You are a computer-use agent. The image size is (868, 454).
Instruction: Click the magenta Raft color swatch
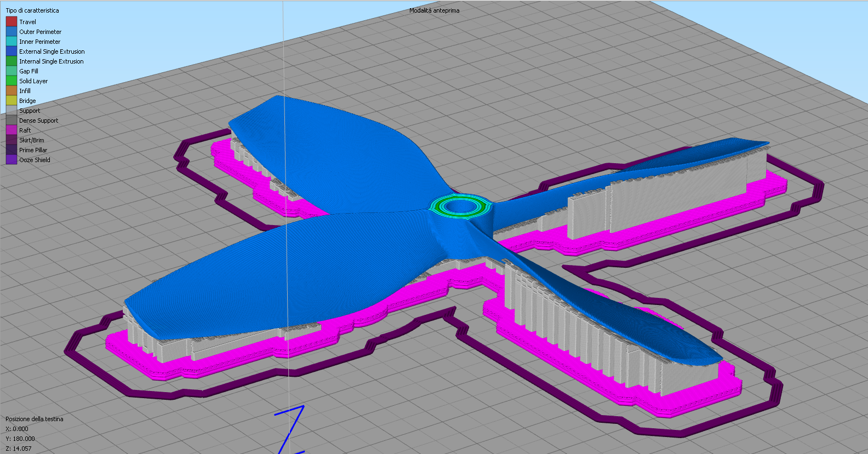point(12,130)
